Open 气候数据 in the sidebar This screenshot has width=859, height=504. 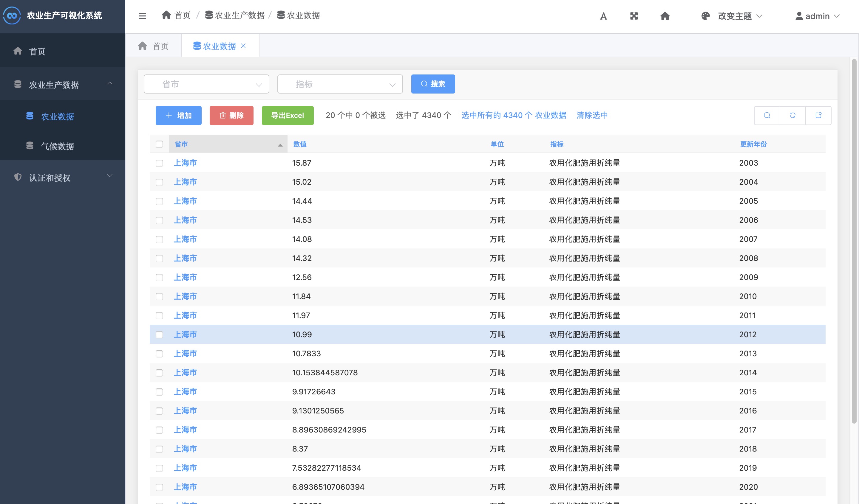coord(57,146)
